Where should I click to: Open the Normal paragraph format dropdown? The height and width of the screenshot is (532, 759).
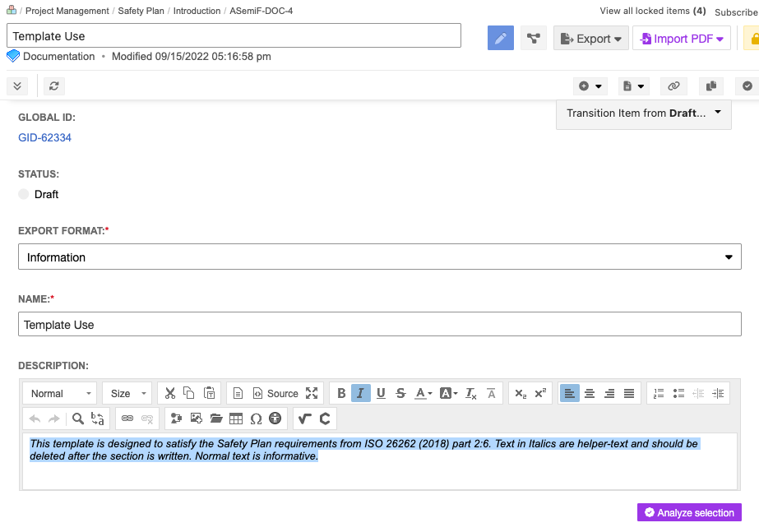(60, 394)
